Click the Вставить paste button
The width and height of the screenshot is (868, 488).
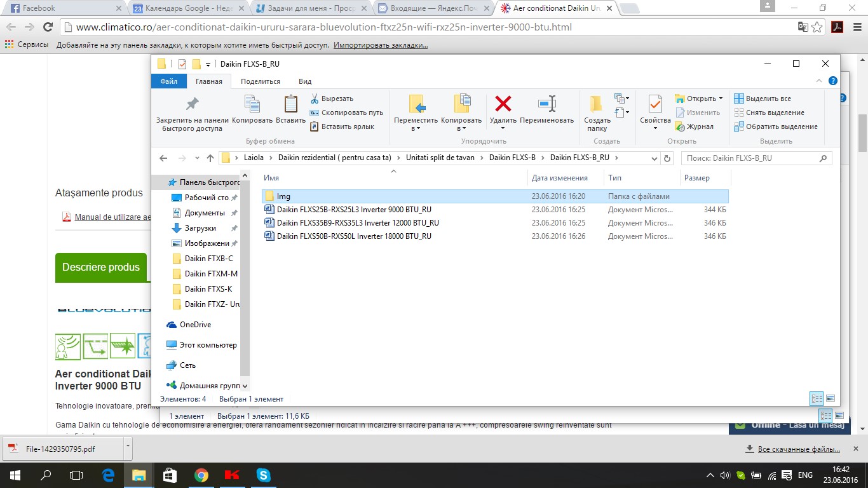click(x=291, y=111)
